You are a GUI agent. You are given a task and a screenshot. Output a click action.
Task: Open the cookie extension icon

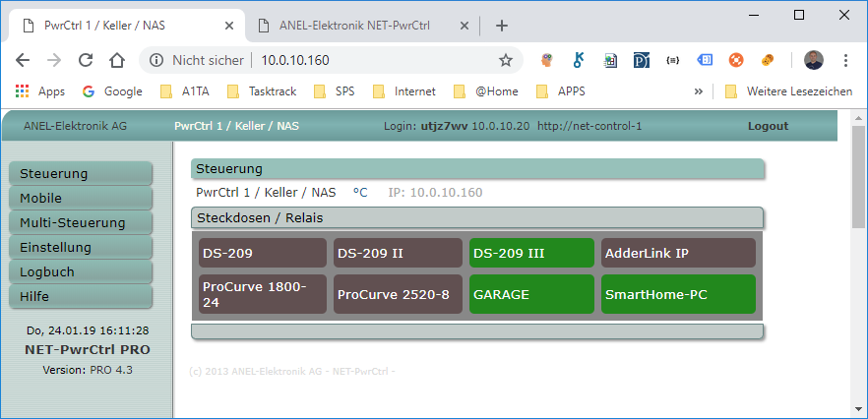click(x=768, y=60)
